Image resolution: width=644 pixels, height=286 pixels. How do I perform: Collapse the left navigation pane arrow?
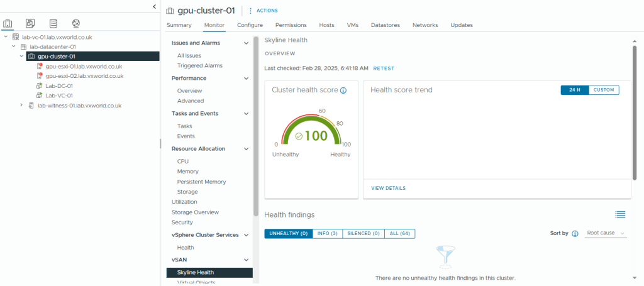(155, 6)
